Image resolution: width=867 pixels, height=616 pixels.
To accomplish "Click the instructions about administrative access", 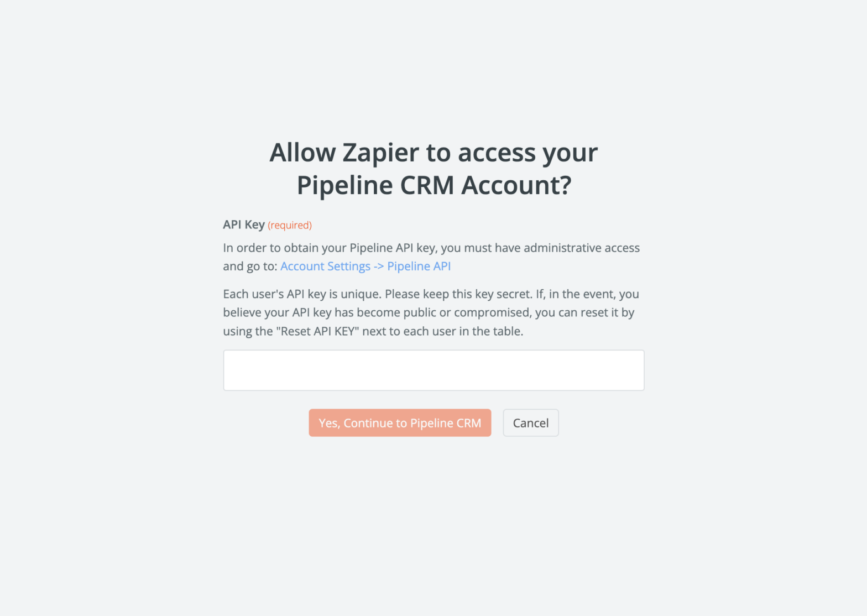I will [430, 248].
